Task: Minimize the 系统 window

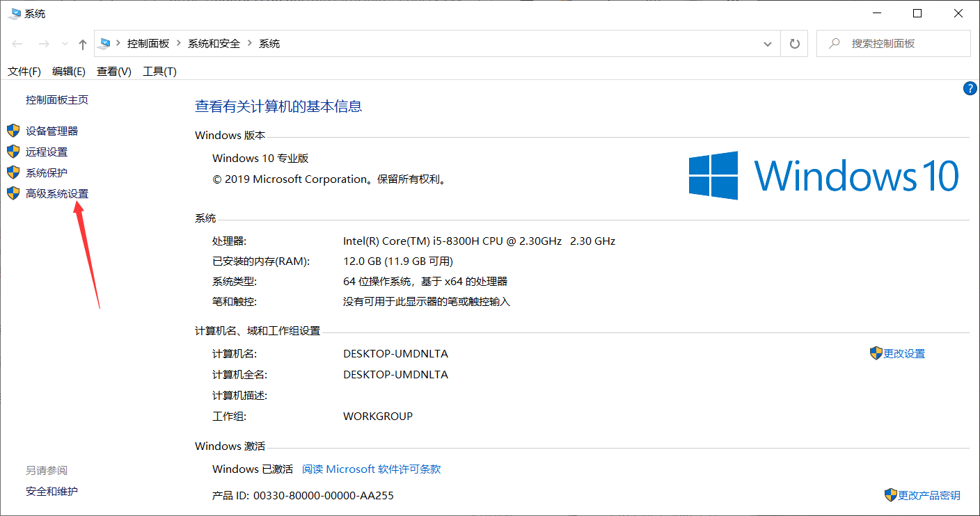Action: click(877, 13)
